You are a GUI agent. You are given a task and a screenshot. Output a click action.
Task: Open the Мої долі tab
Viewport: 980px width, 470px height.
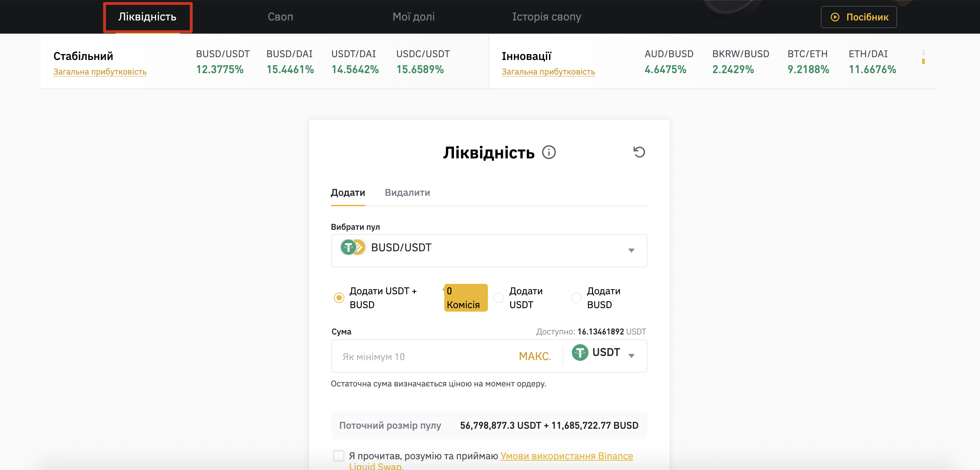click(x=413, y=17)
